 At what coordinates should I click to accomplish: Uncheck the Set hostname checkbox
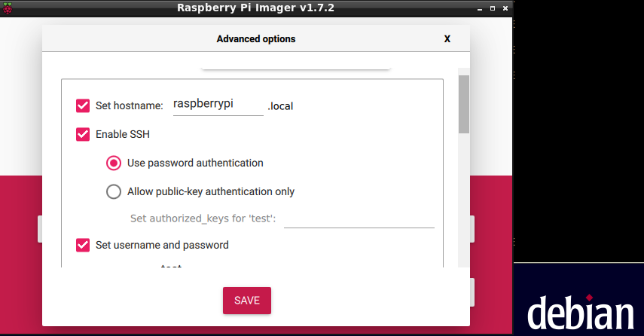tap(83, 105)
